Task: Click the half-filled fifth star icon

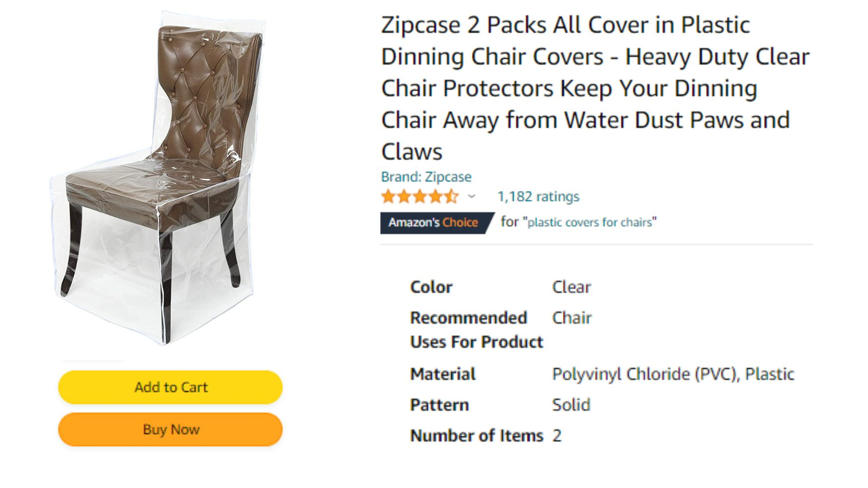Action: click(451, 197)
